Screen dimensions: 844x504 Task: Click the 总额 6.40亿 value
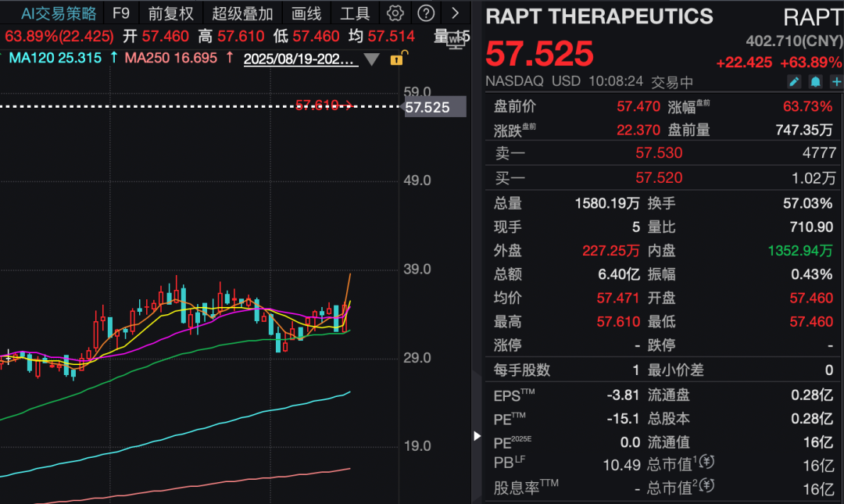(x=619, y=274)
